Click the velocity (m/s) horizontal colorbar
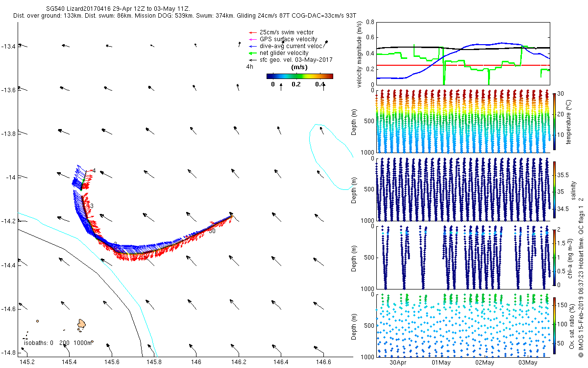 point(299,76)
